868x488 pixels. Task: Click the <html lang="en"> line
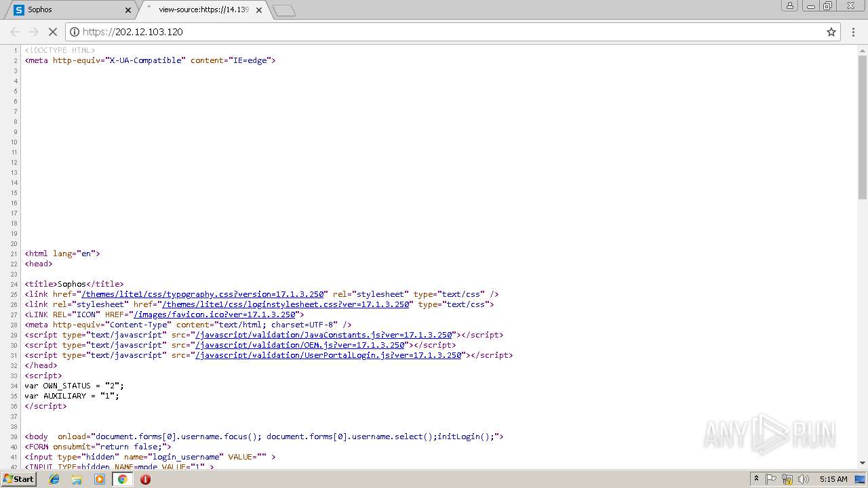62,253
